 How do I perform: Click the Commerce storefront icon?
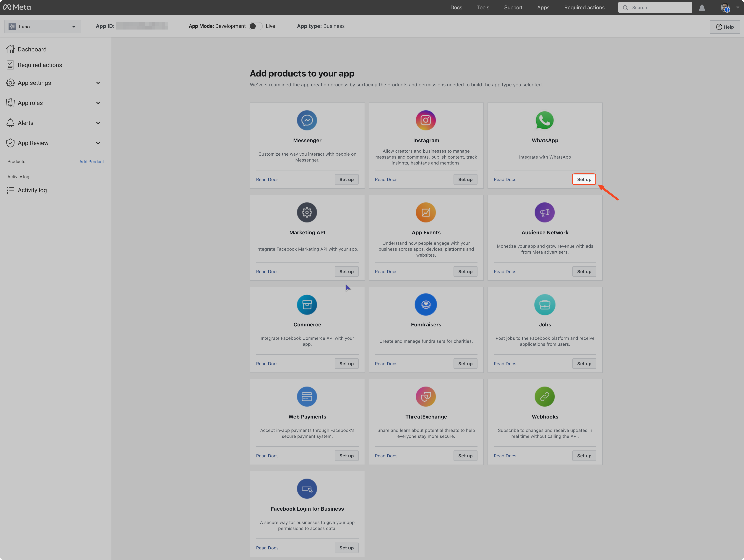(x=307, y=304)
